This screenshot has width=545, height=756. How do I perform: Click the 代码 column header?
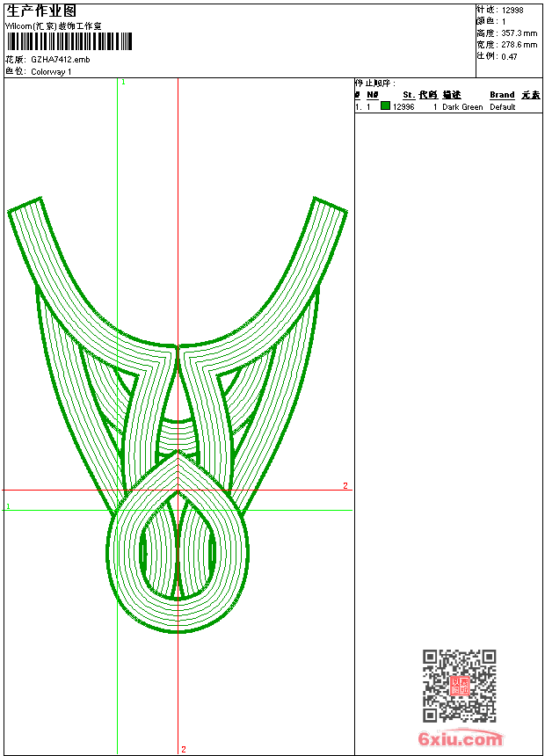click(427, 95)
